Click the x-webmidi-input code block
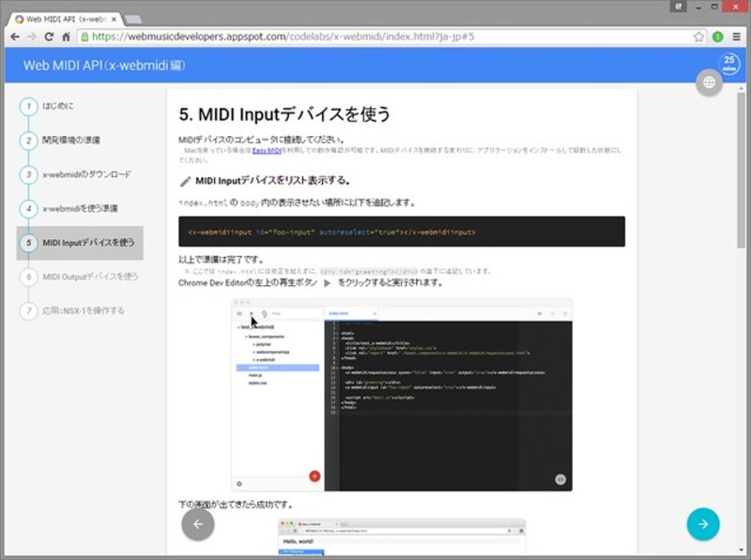The height and width of the screenshot is (560, 751). [402, 232]
